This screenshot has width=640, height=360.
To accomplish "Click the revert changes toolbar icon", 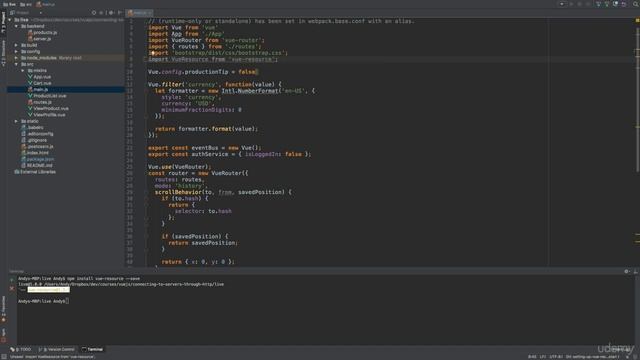I will tap(624, 4).
